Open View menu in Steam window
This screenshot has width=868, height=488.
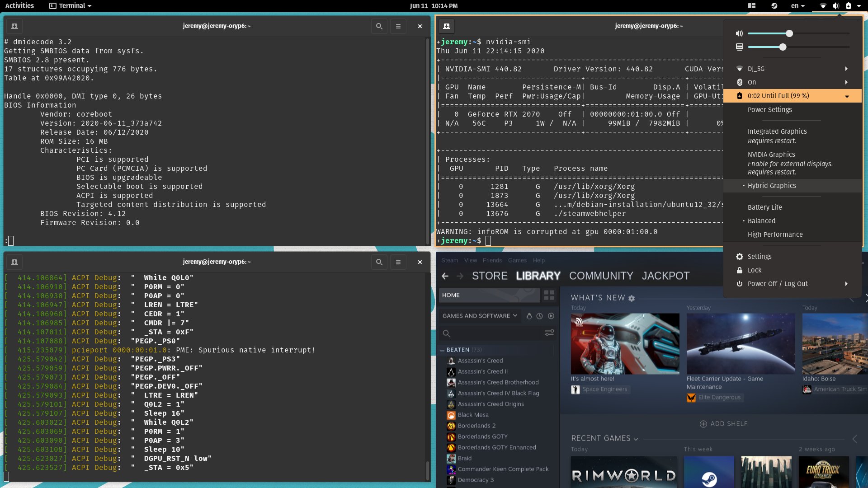pyautogui.click(x=471, y=260)
